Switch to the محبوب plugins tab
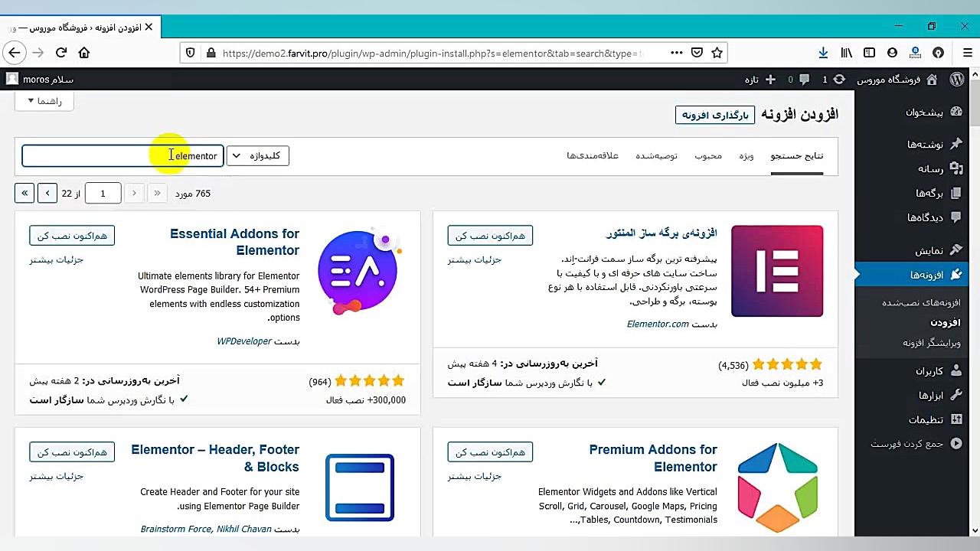This screenshot has height=551, width=980. pyautogui.click(x=708, y=156)
